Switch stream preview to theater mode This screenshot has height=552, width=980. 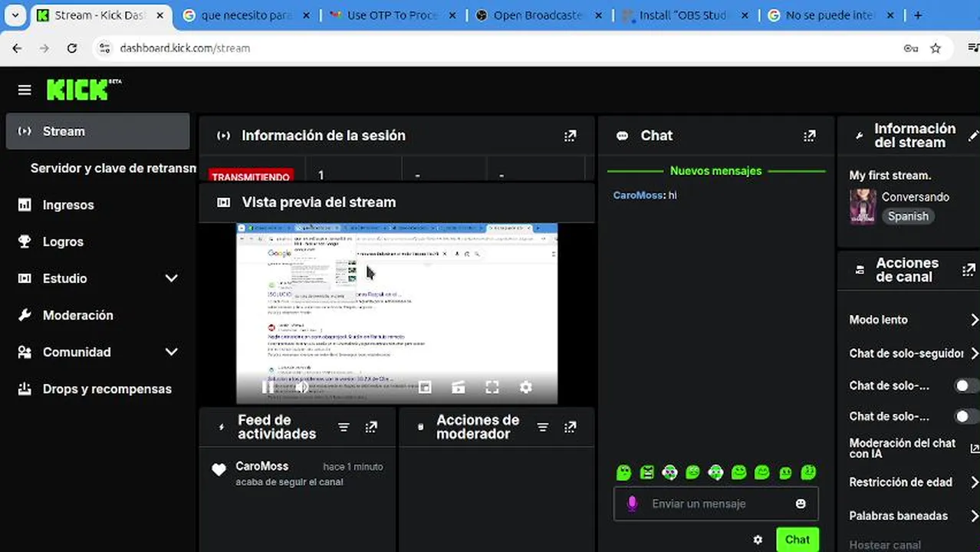(459, 387)
